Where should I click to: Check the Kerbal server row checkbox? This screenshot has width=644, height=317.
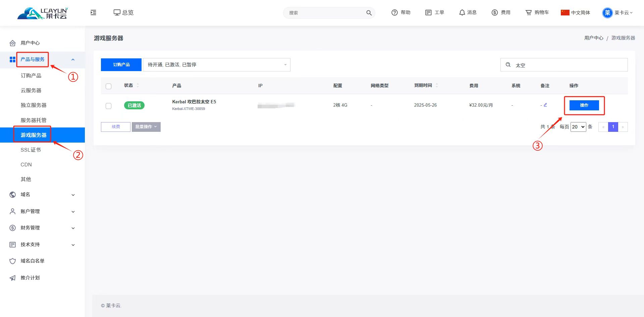[108, 106]
